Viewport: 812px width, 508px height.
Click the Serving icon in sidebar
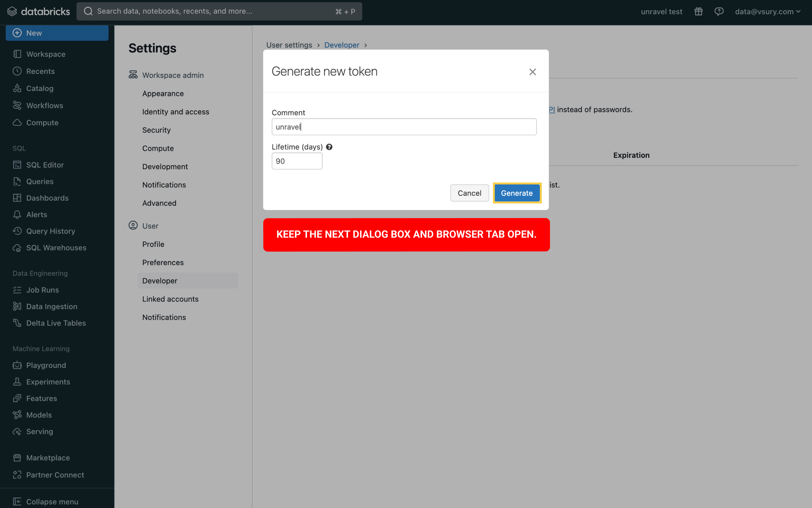click(x=17, y=431)
